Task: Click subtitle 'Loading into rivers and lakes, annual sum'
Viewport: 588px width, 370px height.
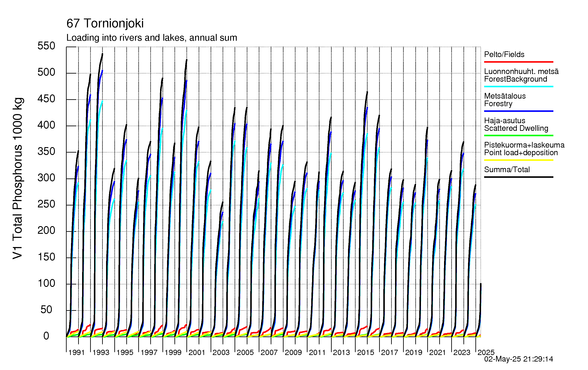Action: coord(152,38)
